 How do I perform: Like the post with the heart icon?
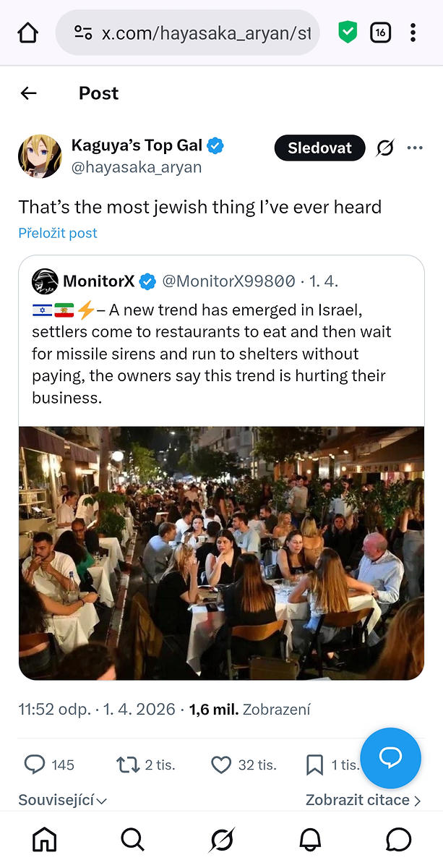221,765
